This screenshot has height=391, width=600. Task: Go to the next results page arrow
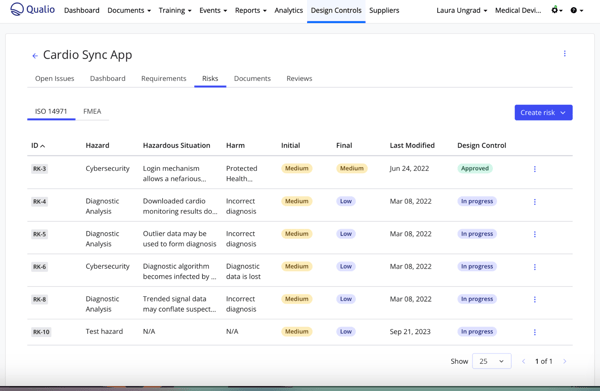(x=564, y=361)
